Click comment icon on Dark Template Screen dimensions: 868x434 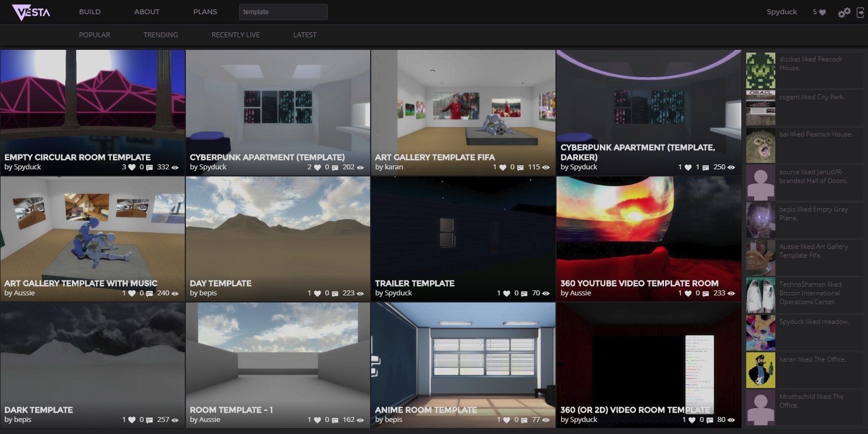(150, 420)
